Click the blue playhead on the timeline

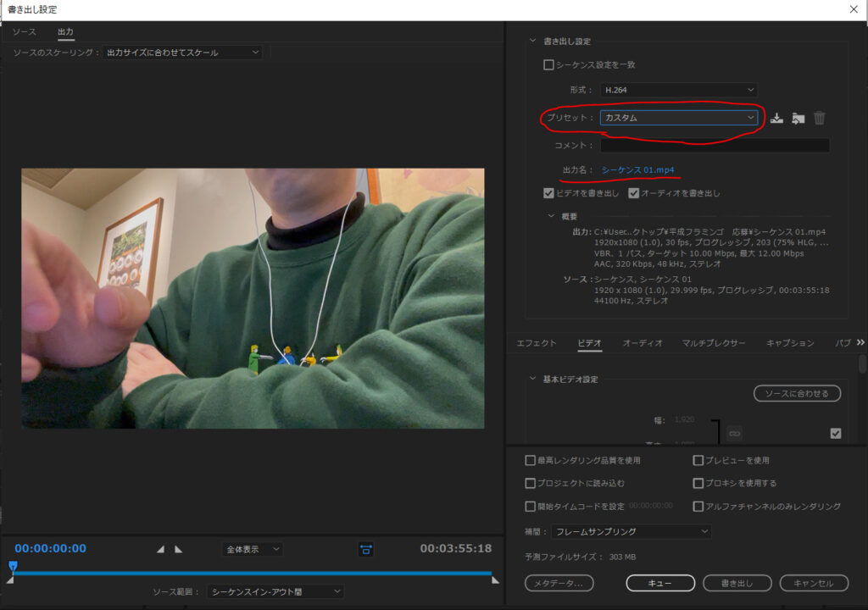(x=13, y=566)
